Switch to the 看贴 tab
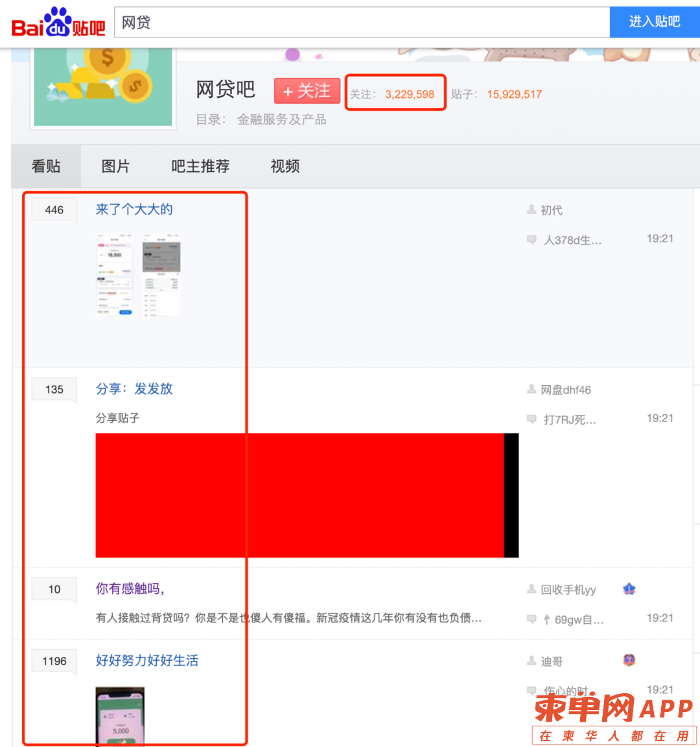 (x=46, y=166)
